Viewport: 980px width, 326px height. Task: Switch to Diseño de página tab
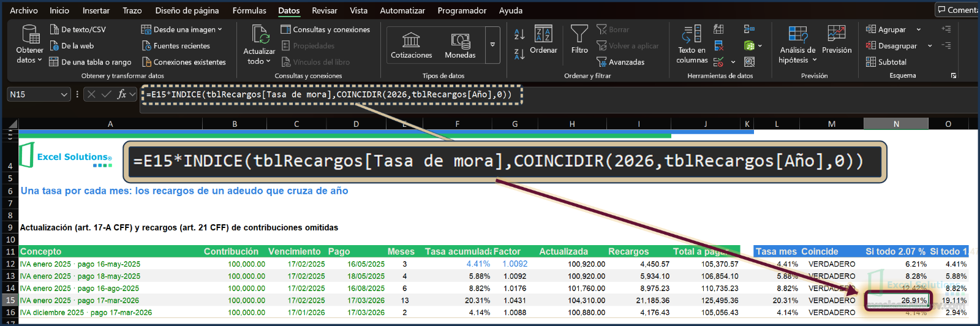click(x=187, y=10)
